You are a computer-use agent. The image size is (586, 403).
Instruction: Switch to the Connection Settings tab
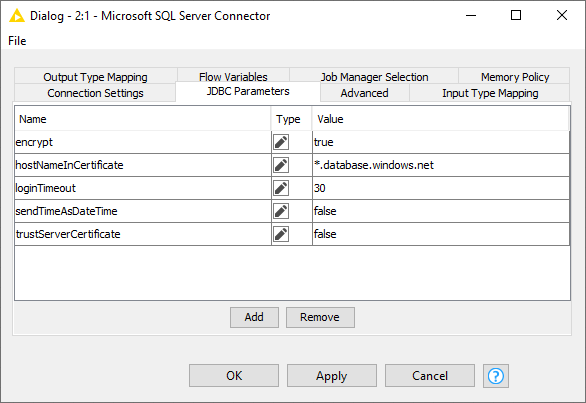click(95, 93)
